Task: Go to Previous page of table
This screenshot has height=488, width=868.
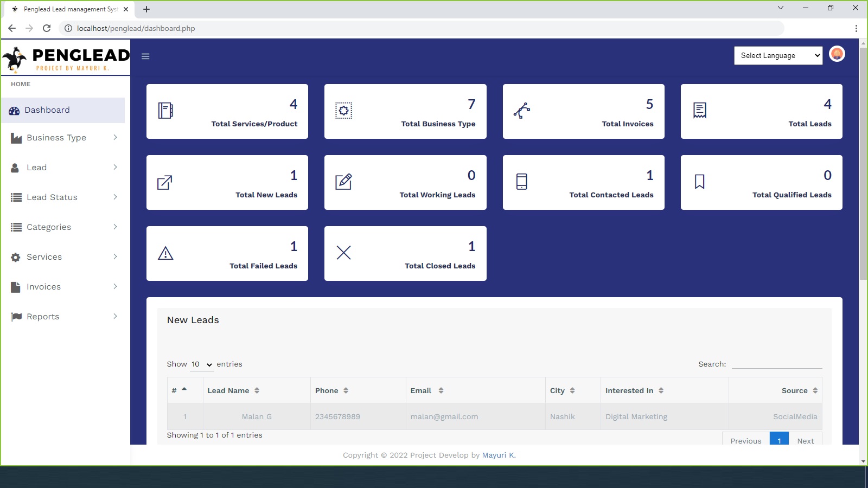Action: pyautogui.click(x=746, y=439)
